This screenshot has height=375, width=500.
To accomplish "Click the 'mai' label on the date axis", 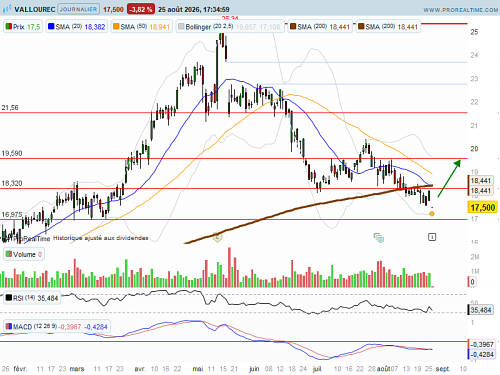I will tap(198, 369).
